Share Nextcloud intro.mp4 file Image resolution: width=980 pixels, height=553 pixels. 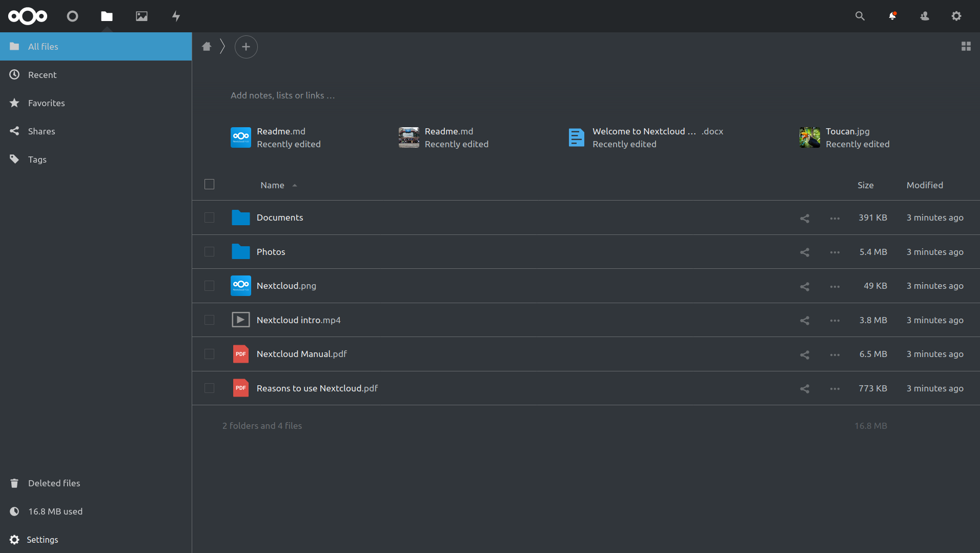pos(805,320)
